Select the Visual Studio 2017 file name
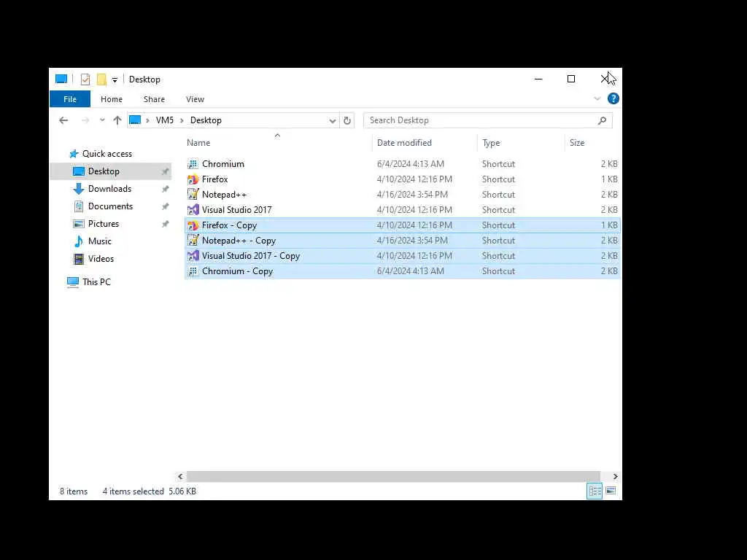747x560 pixels. (x=237, y=209)
